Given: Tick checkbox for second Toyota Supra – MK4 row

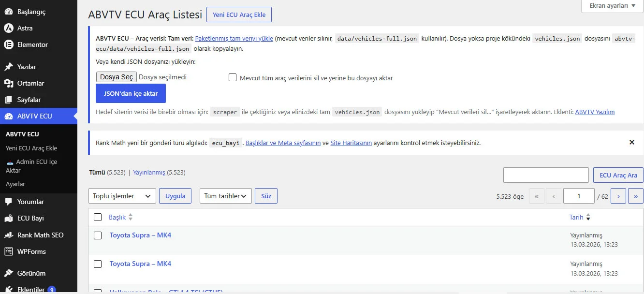Looking at the screenshot, I should 98,264.
